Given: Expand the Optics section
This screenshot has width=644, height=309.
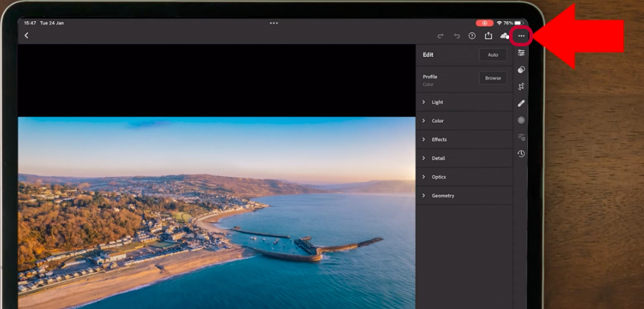Looking at the screenshot, I should (465, 177).
